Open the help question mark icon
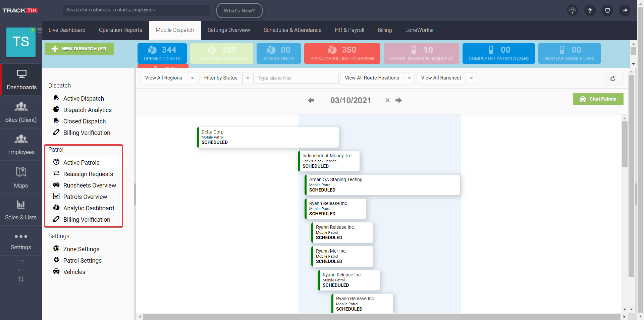 (x=590, y=10)
